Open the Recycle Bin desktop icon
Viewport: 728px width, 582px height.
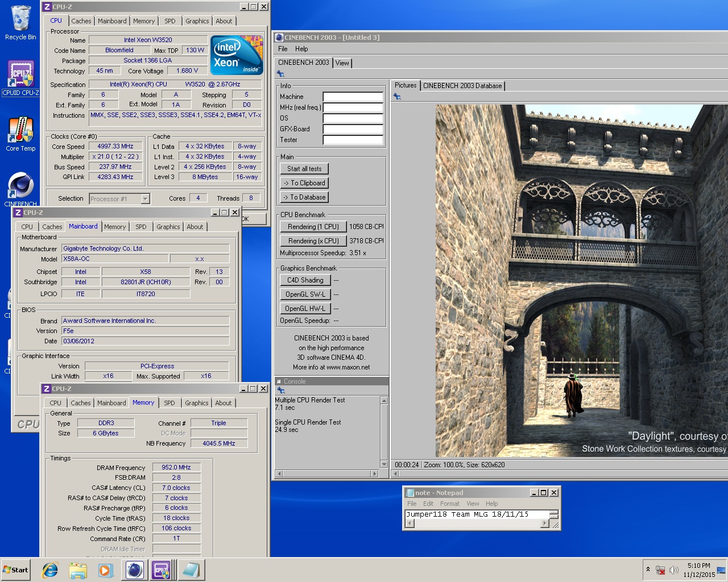[20, 23]
